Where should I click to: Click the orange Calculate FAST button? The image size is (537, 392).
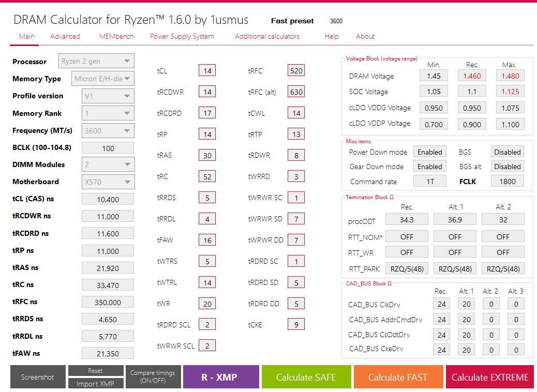tap(398, 376)
